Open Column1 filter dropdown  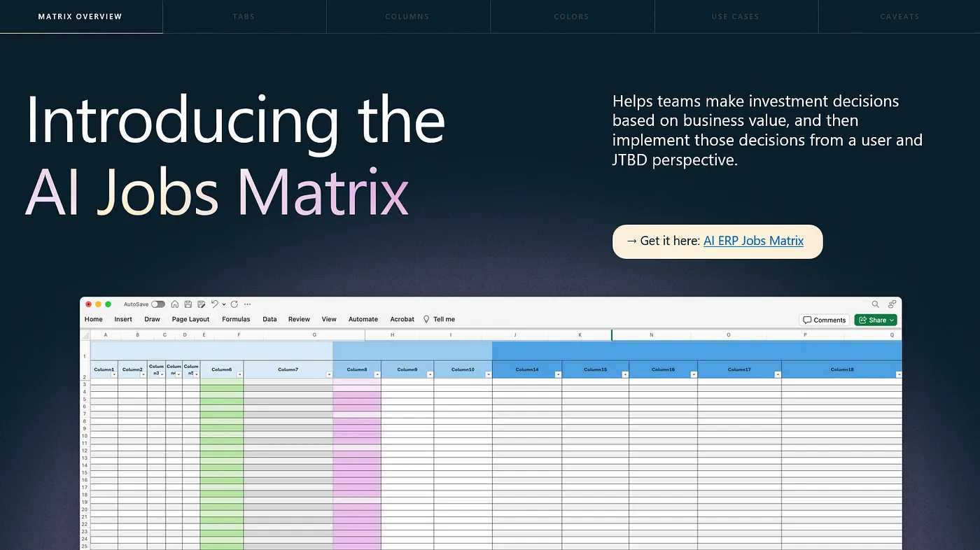click(x=114, y=374)
